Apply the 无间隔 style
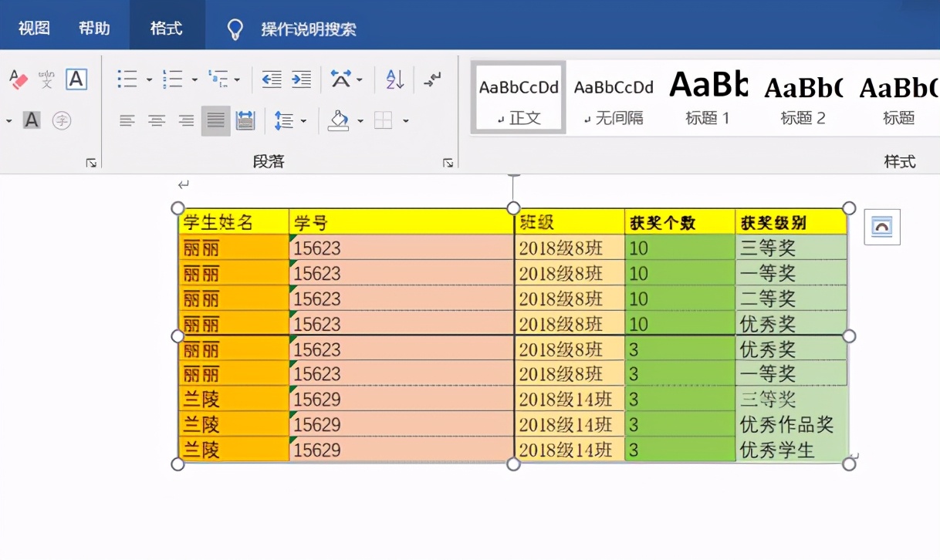Image resolution: width=940 pixels, height=560 pixels. click(614, 98)
